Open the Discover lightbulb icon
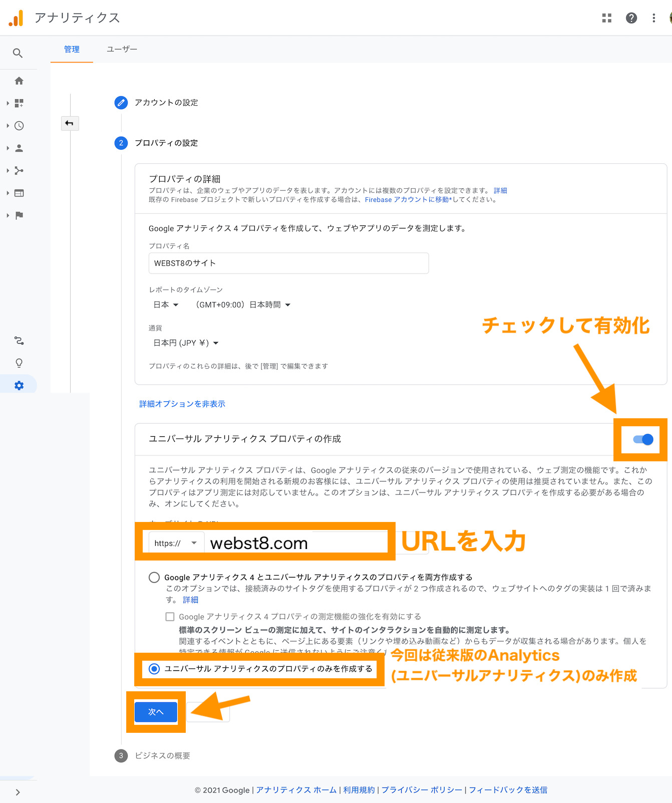The height and width of the screenshot is (803, 672). [x=19, y=363]
